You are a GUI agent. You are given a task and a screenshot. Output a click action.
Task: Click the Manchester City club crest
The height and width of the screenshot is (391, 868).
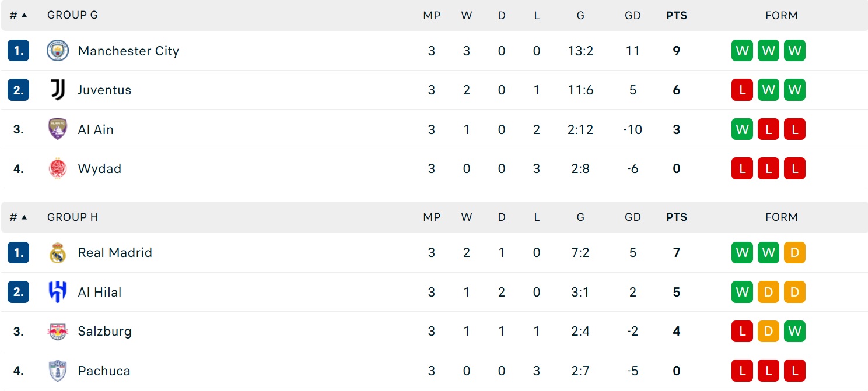(x=58, y=51)
